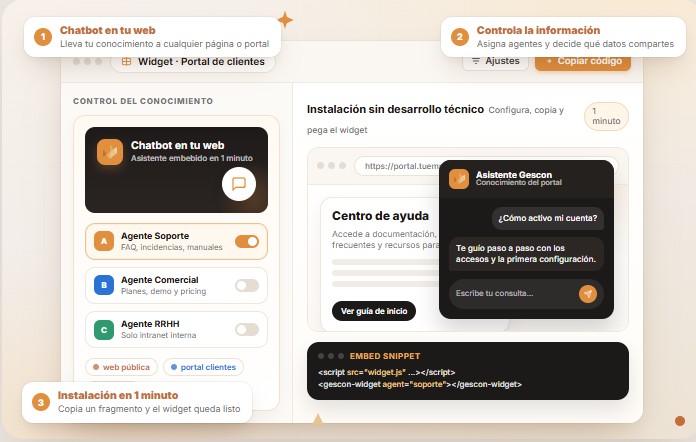The height and width of the screenshot is (442, 696).
Task: Enable the Agente Comercial toggle
Action: pos(246,285)
